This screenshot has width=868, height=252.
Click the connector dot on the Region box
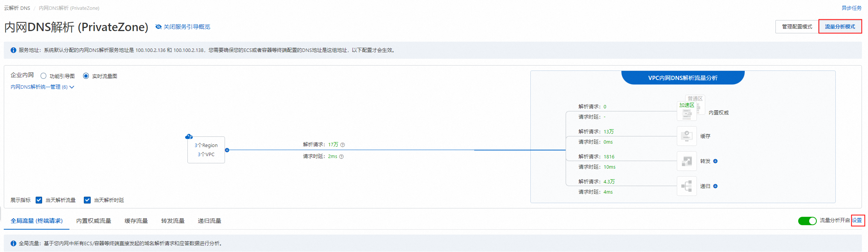tap(227, 150)
